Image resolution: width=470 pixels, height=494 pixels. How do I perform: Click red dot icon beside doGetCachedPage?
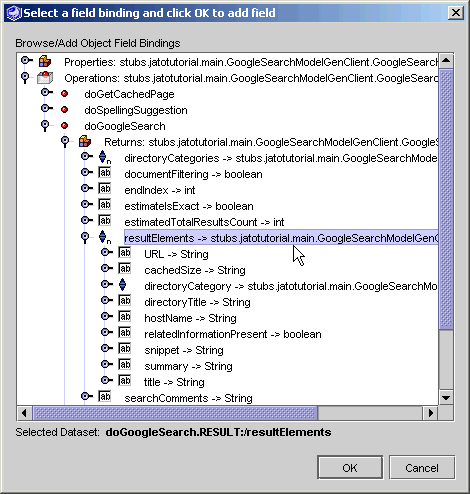pyautogui.click(x=65, y=94)
